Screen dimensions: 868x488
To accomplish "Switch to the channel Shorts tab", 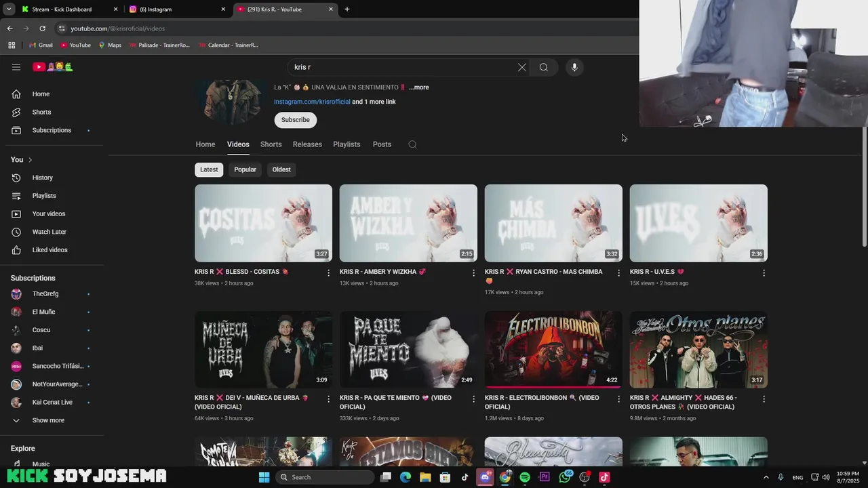I will (x=271, y=144).
